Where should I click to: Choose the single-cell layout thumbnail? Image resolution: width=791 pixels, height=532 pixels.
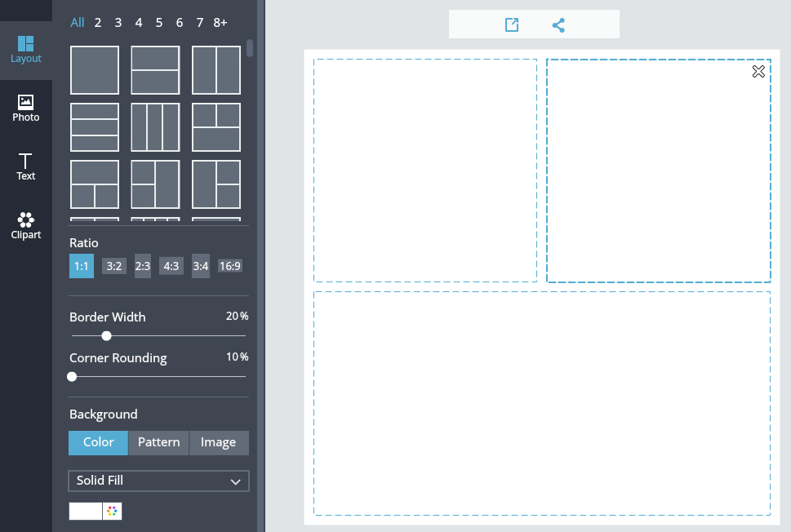(x=95, y=70)
